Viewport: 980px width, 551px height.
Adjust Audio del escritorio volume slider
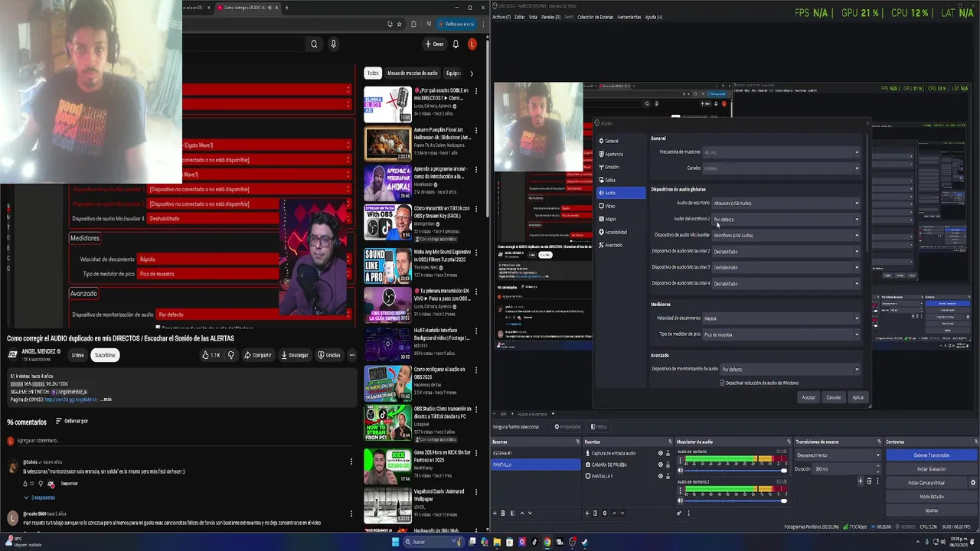(x=736, y=470)
